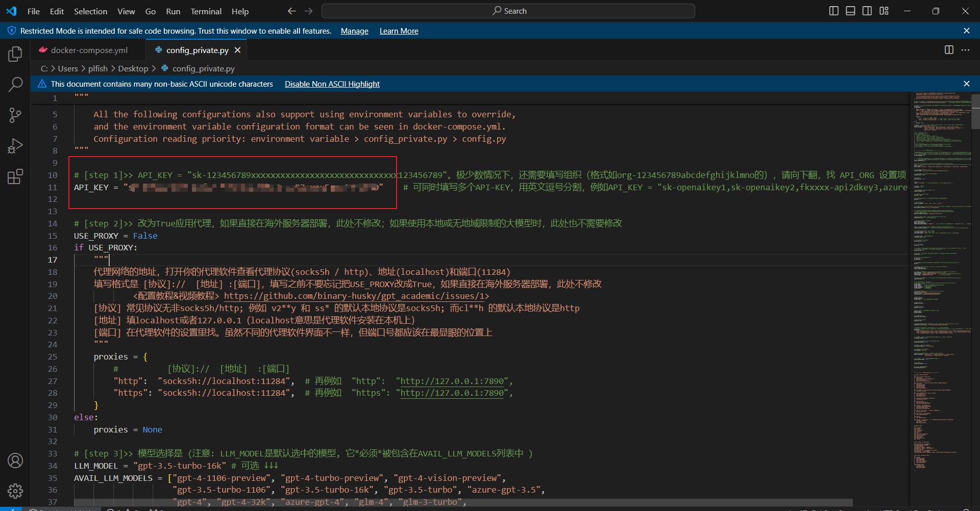This screenshot has width=980, height=511.
Task: Click the "# [step 2]>>" comment line
Action: coord(348,223)
